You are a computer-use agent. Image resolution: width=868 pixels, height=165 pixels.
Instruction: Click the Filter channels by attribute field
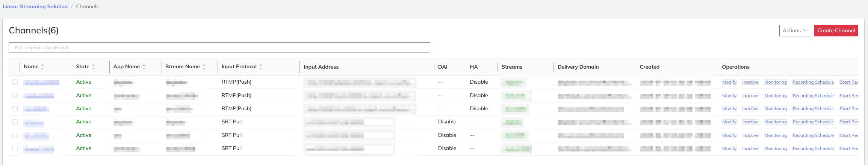tap(219, 48)
